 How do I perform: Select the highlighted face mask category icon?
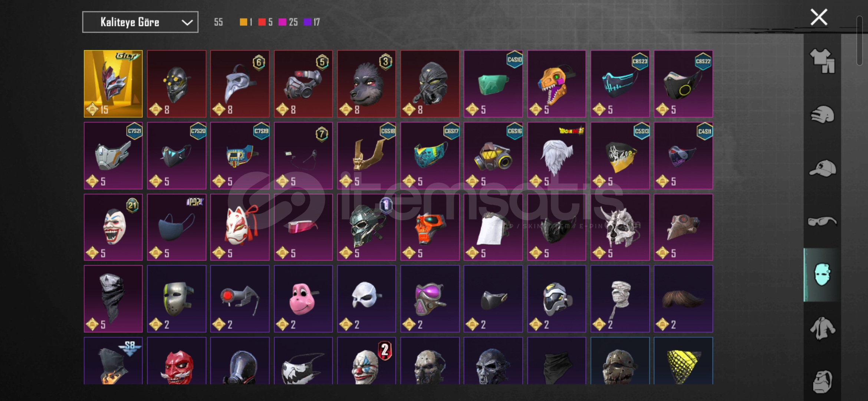[822, 275]
